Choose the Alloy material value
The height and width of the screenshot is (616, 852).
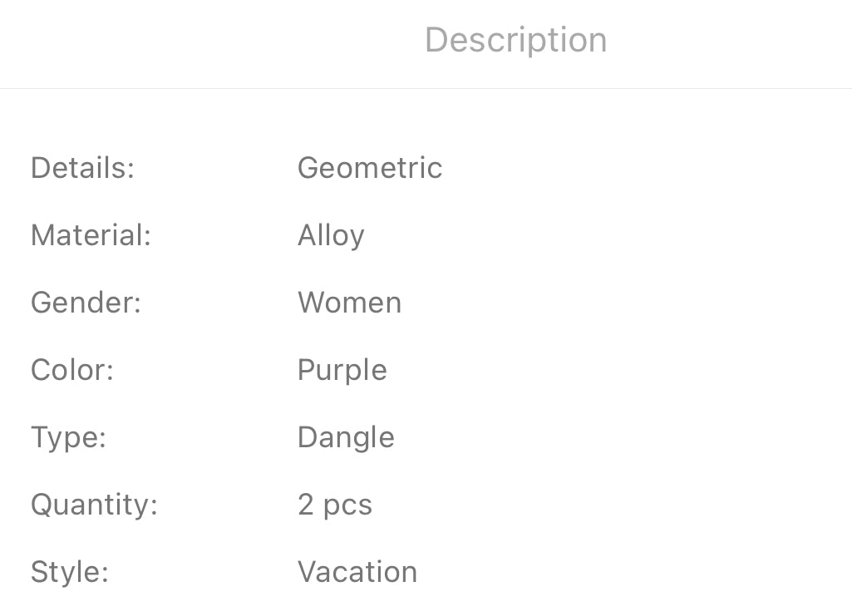[x=331, y=236]
